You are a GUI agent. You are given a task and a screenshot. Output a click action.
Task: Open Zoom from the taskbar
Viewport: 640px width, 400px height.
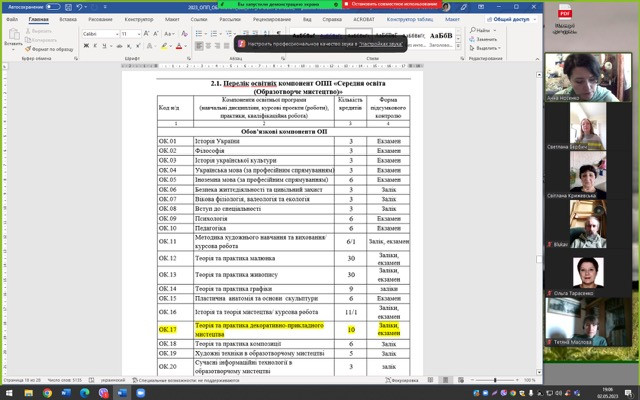coord(140,393)
